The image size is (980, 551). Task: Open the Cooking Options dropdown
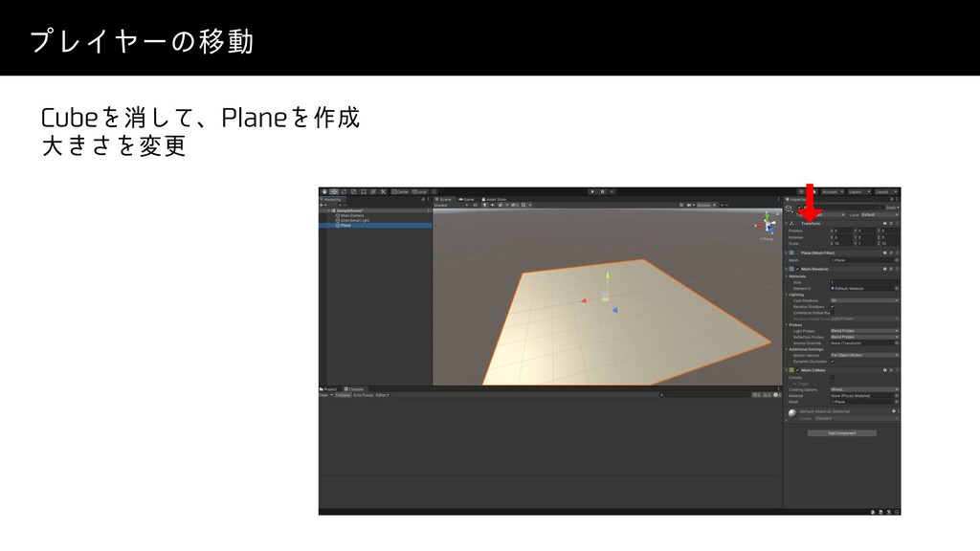click(864, 390)
